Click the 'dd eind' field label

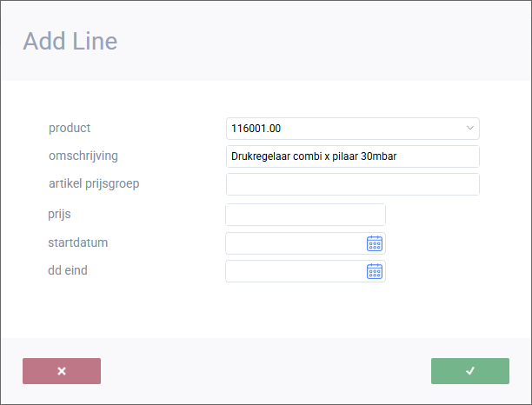(x=68, y=269)
